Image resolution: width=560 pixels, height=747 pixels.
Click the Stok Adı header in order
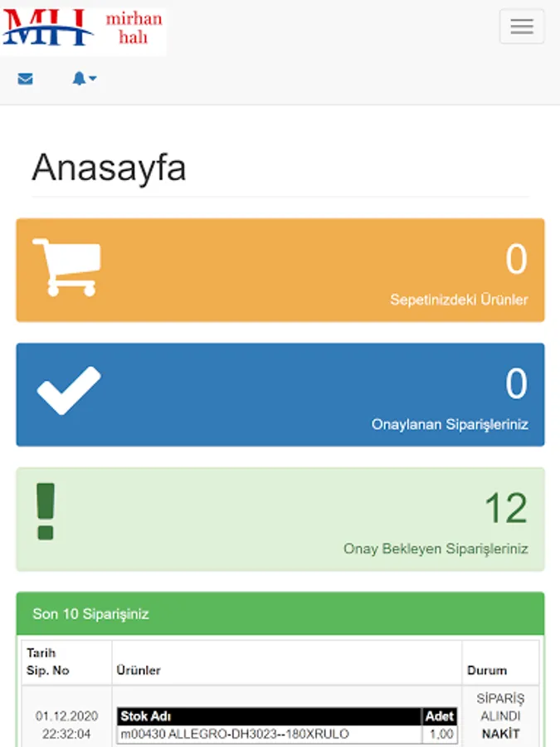coord(146,716)
